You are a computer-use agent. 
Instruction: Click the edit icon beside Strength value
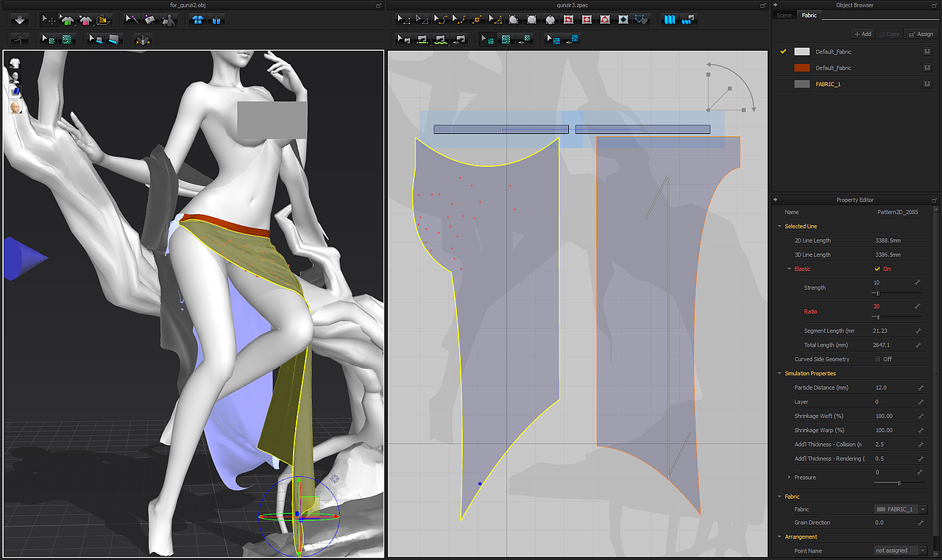tap(918, 283)
